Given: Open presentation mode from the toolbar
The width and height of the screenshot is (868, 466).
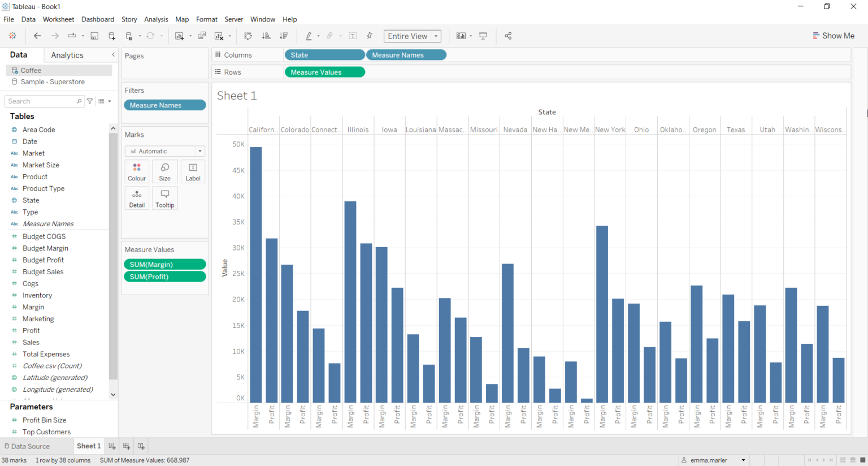Looking at the screenshot, I should [483, 36].
